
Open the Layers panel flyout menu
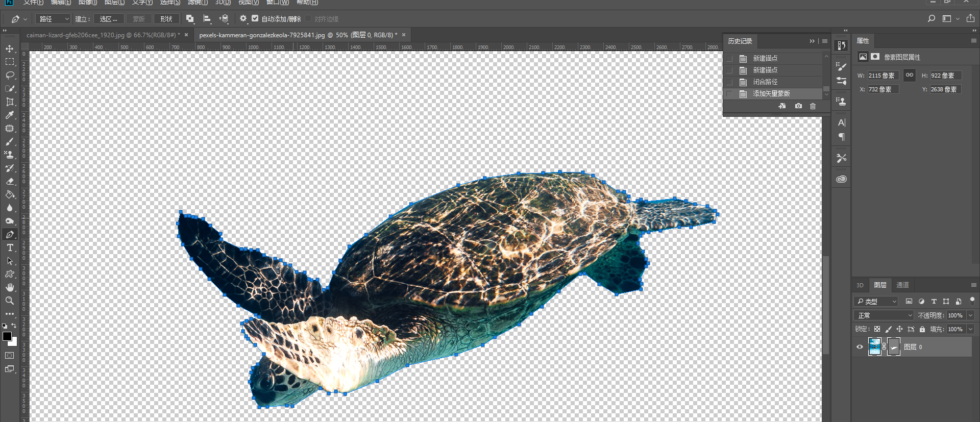pyautogui.click(x=973, y=285)
